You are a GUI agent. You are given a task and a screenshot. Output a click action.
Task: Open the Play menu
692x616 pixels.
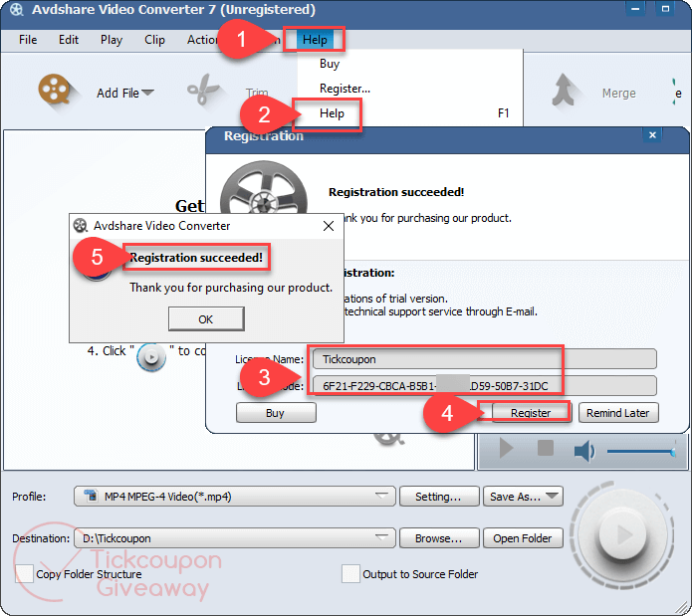112,40
